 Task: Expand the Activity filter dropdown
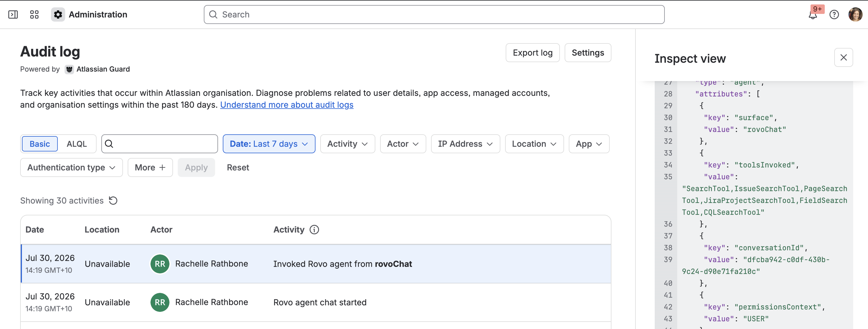pos(347,144)
